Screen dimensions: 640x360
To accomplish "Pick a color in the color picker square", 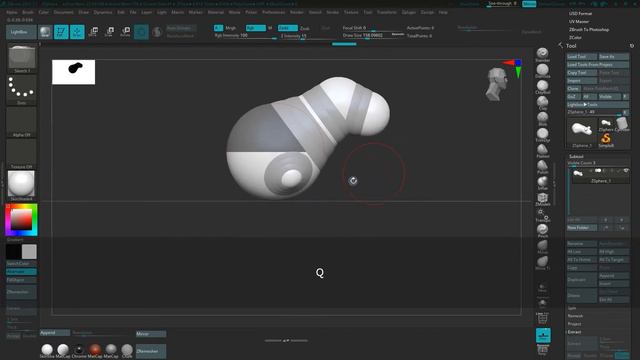I will pyautogui.click(x=21, y=219).
